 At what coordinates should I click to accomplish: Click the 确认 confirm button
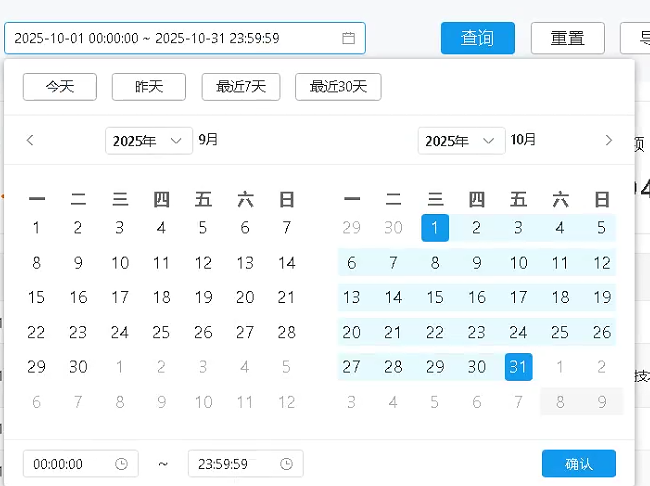point(579,464)
